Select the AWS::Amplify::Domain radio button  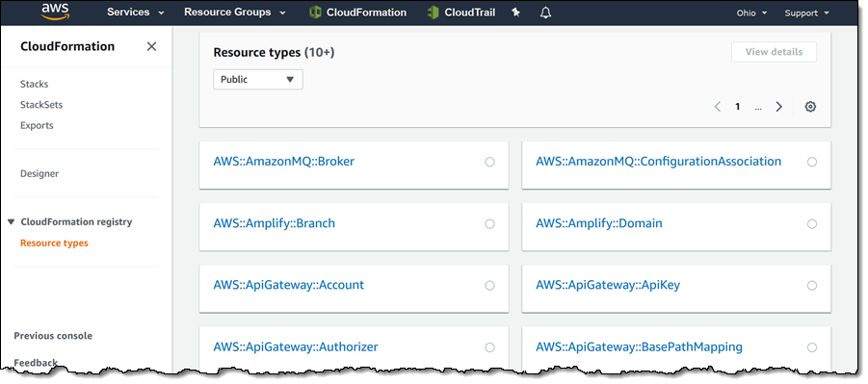[x=811, y=224]
